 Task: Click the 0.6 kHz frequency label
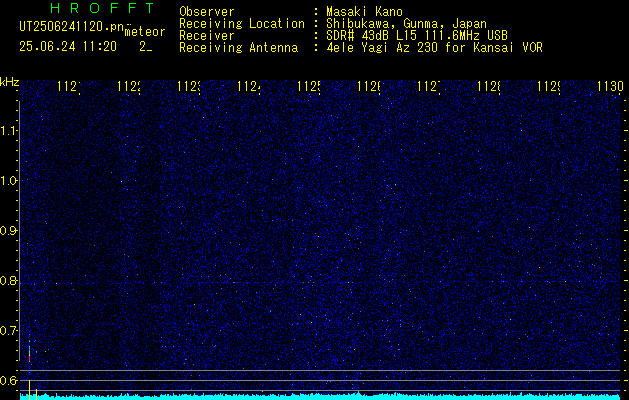coord(9,380)
